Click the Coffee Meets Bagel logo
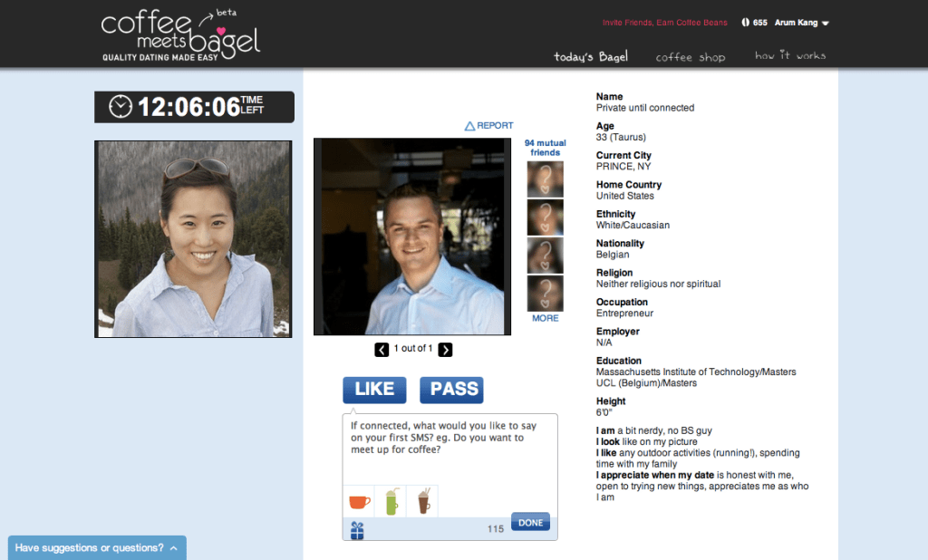The width and height of the screenshot is (928, 560). coord(180,34)
